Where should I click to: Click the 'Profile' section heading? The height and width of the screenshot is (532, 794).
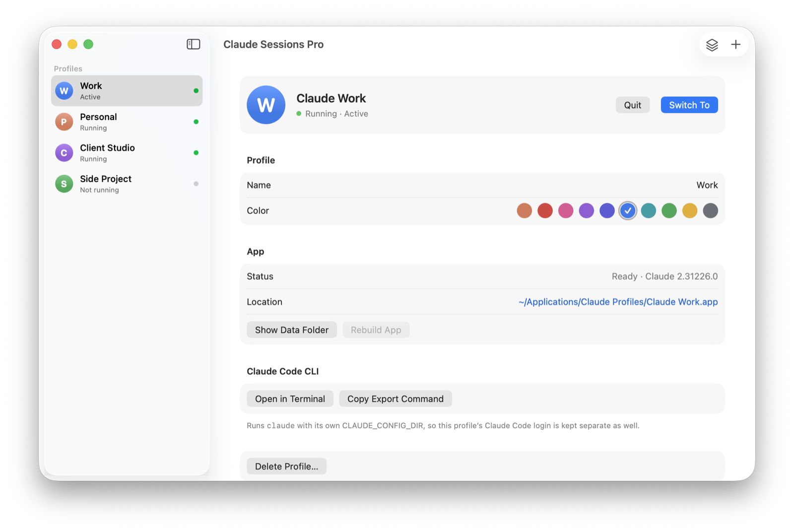261,160
